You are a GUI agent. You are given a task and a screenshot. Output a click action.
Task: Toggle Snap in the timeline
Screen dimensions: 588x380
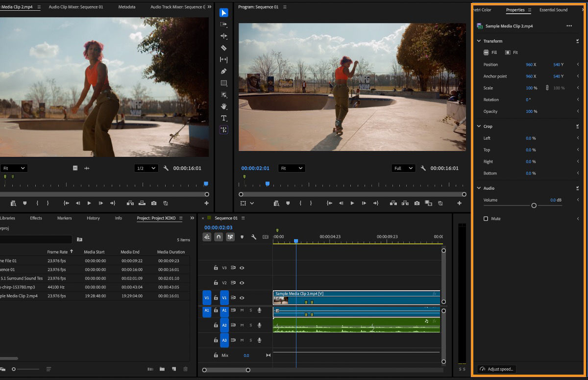219,236
